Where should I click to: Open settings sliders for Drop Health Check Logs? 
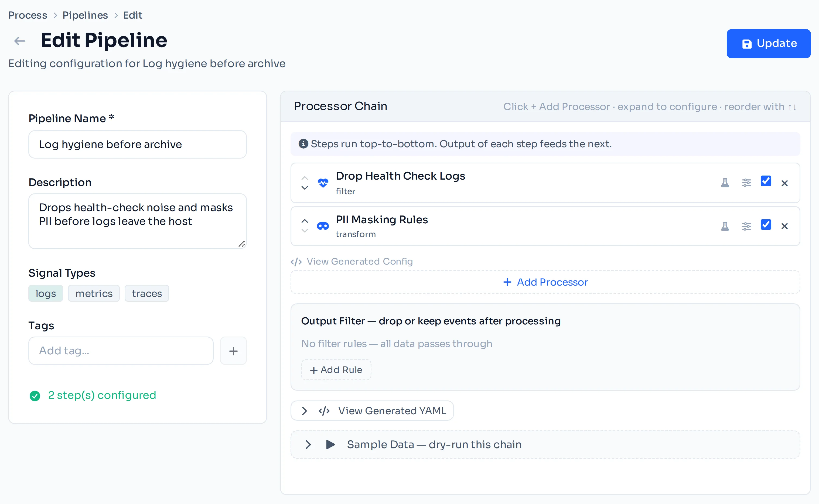(x=746, y=183)
